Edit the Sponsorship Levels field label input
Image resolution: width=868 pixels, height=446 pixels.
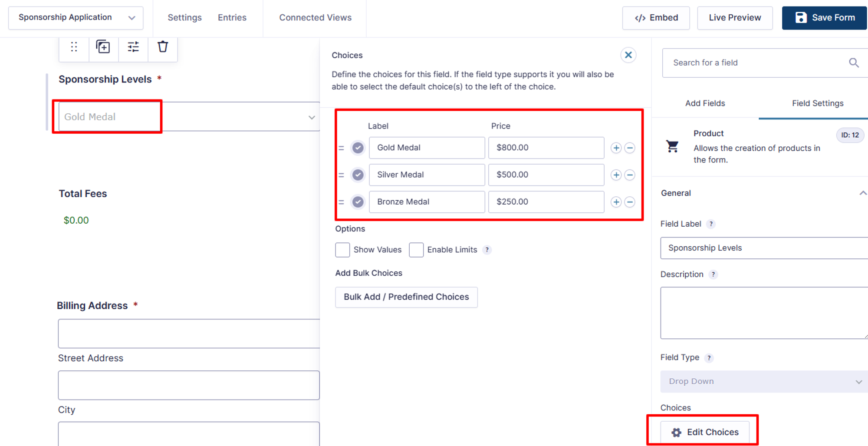click(764, 248)
